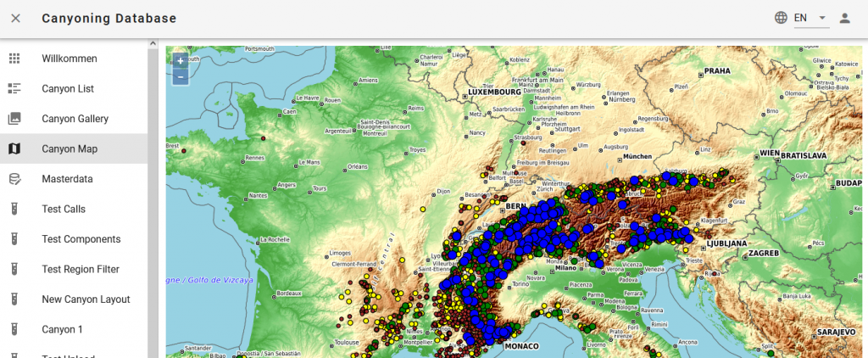Open Test Components menu item
Viewport: 868px width, 358px height.
tap(81, 239)
